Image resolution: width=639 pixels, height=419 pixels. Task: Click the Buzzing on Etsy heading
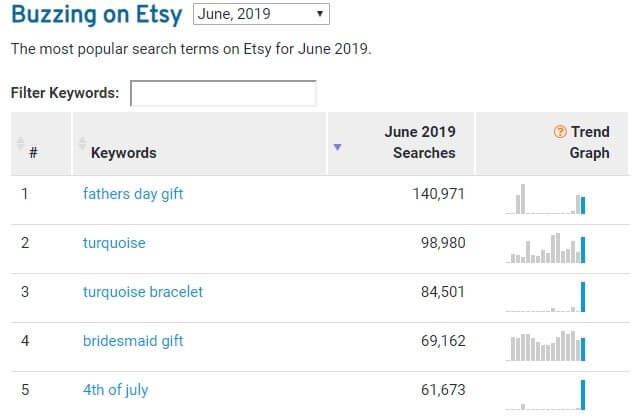[x=96, y=15]
